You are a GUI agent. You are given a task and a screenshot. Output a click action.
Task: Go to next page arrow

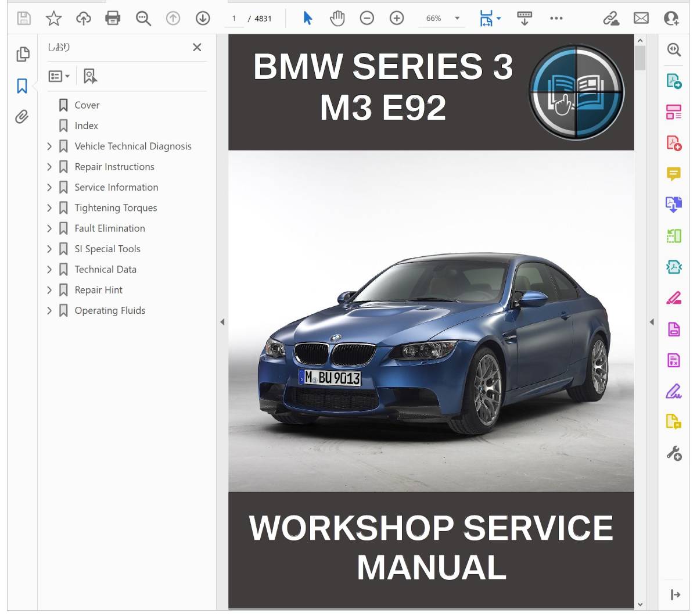203,19
